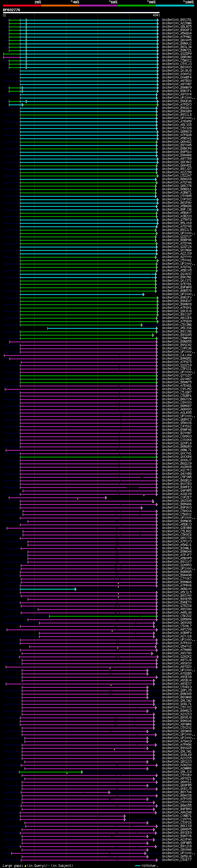The image size is (197, 868).
Task: Select the UniRef100_A7P1Y3 label
Action: coord(177,542)
